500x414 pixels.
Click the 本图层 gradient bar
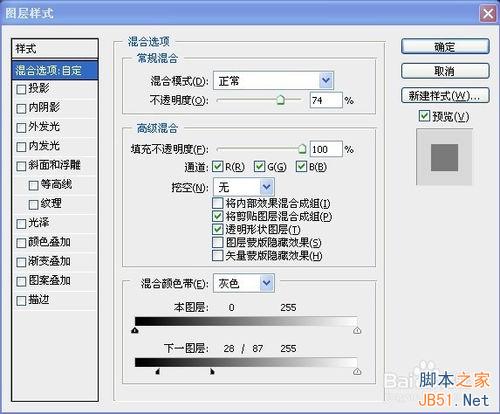coord(246,321)
